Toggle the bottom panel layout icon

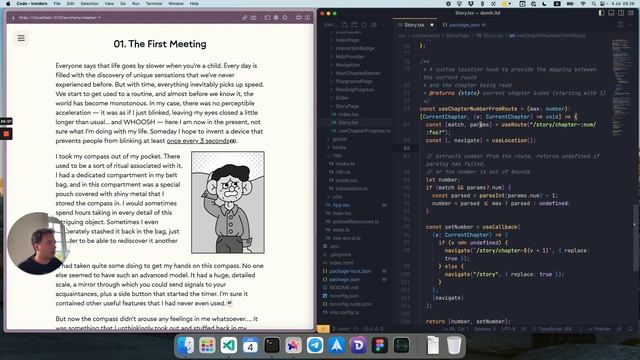[611, 13]
